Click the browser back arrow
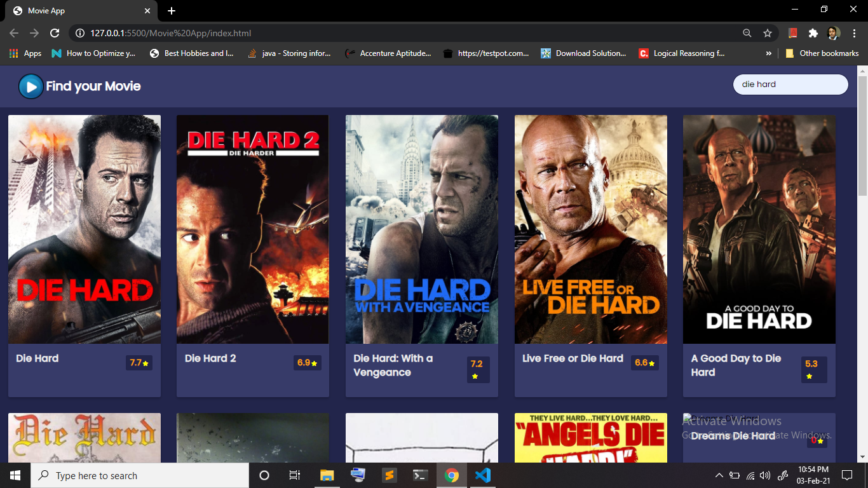 (x=13, y=32)
